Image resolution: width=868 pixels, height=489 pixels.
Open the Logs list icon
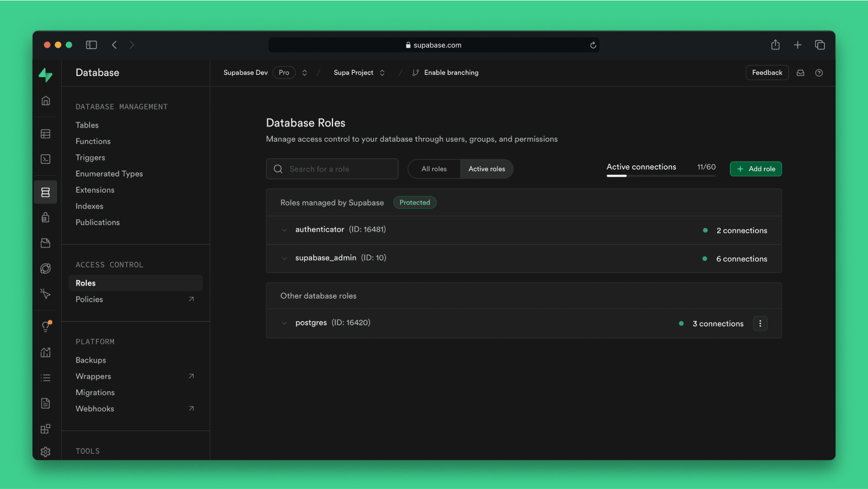[46, 378]
